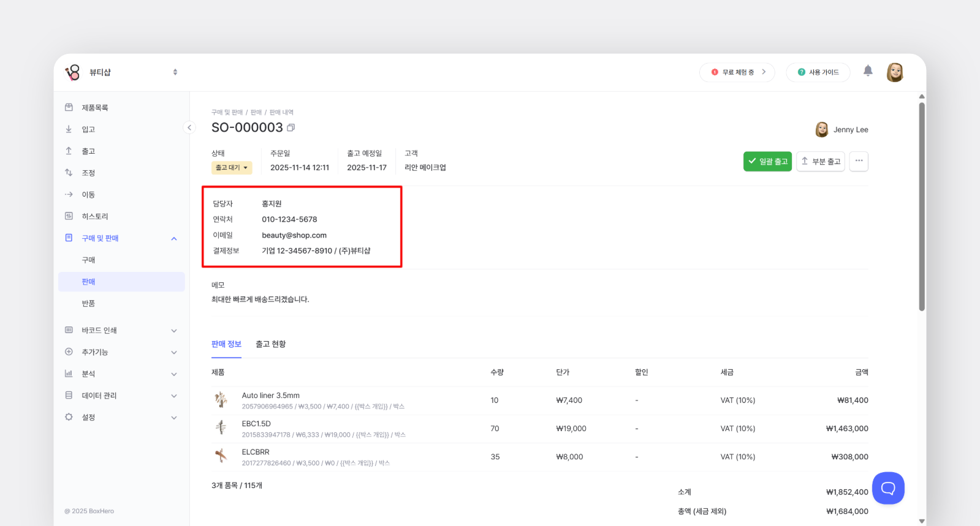The image size is (980, 526).
Task: Click the user profile avatar
Action: [x=895, y=72]
